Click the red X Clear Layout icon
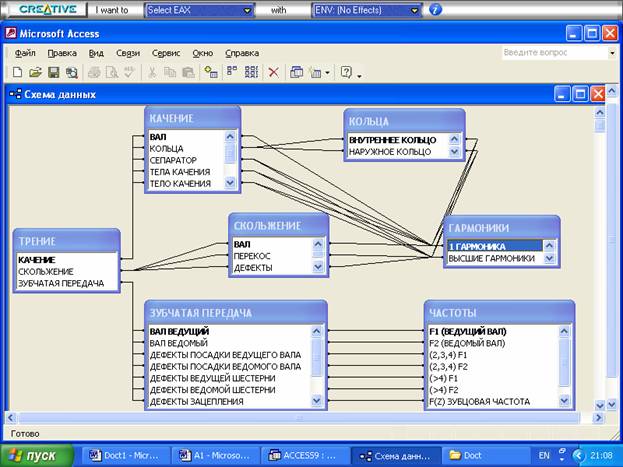The height and width of the screenshot is (467, 623). click(273, 72)
